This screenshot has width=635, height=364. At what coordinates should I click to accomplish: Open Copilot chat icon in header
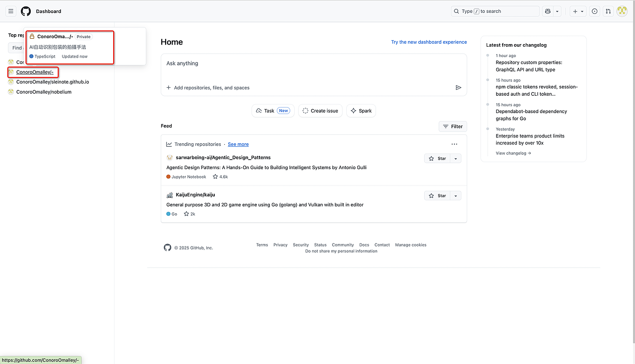point(548,11)
